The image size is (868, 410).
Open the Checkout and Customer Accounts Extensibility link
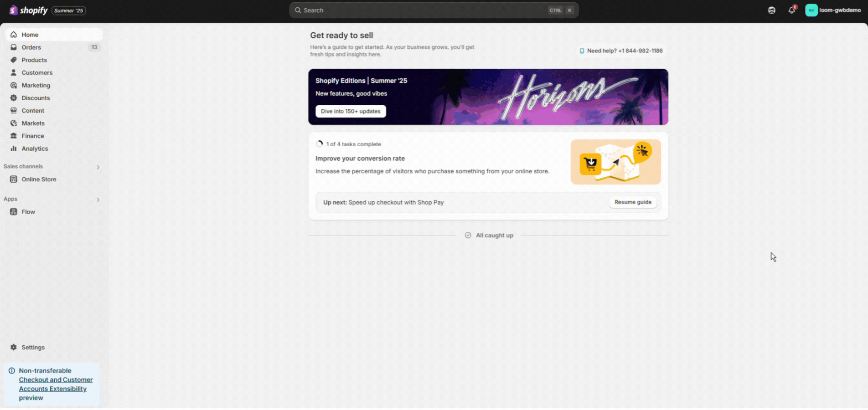pyautogui.click(x=56, y=384)
